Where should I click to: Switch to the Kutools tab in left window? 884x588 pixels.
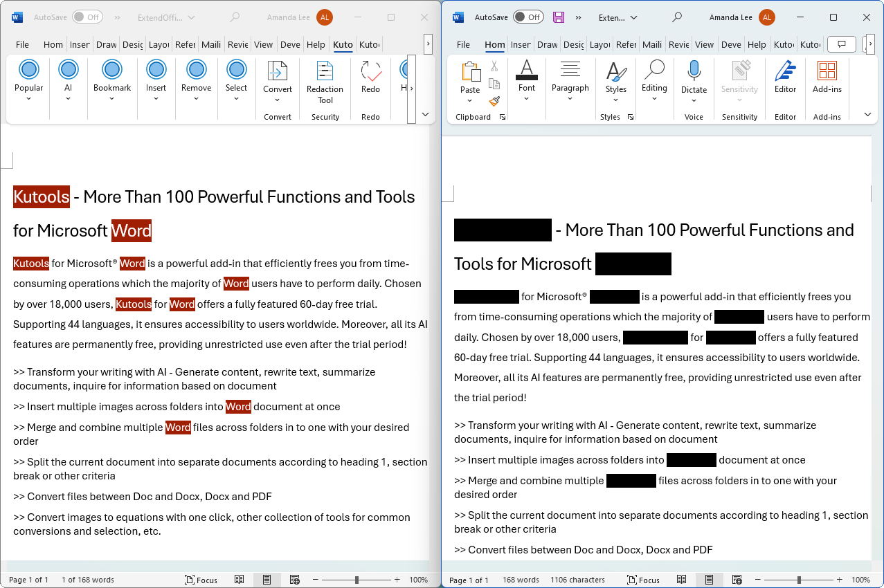click(x=343, y=44)
